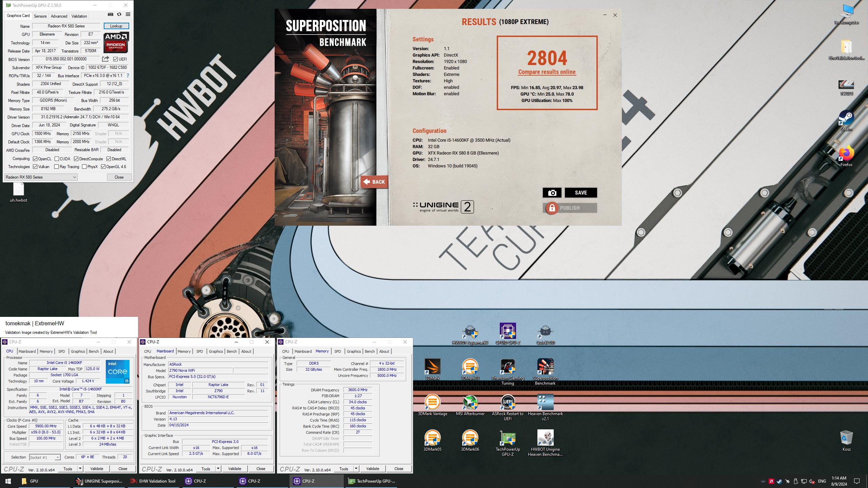Viewport: 868px width, 488px height.
Task: Open the notification center icon
Action: (x=857, y=481)
